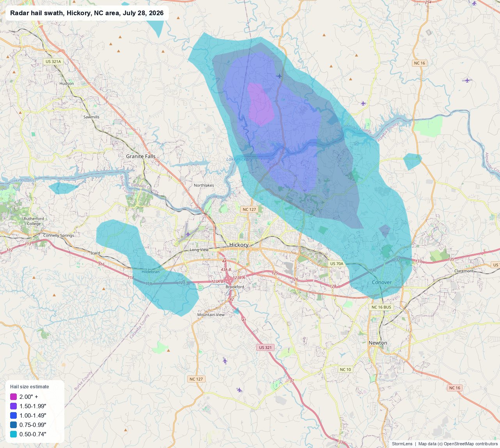Click the Hudson town label
This screenshot has height=448, width=500.
pos(67,83)
